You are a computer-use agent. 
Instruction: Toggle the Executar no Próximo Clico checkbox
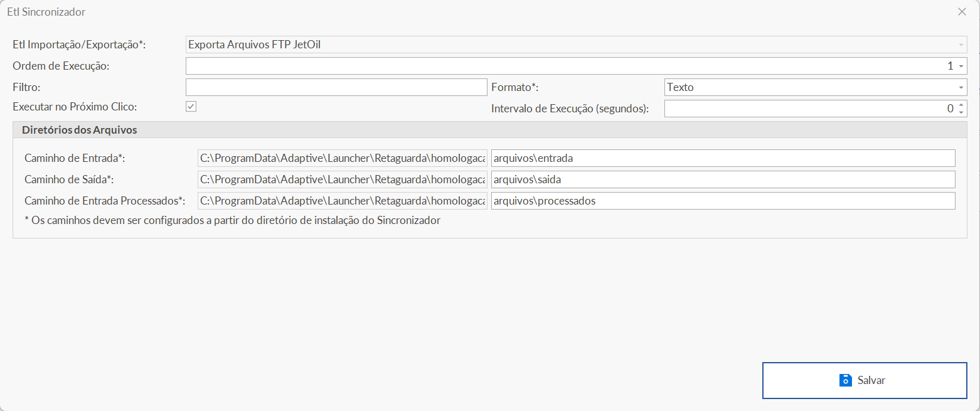click(x=191, y=107)
